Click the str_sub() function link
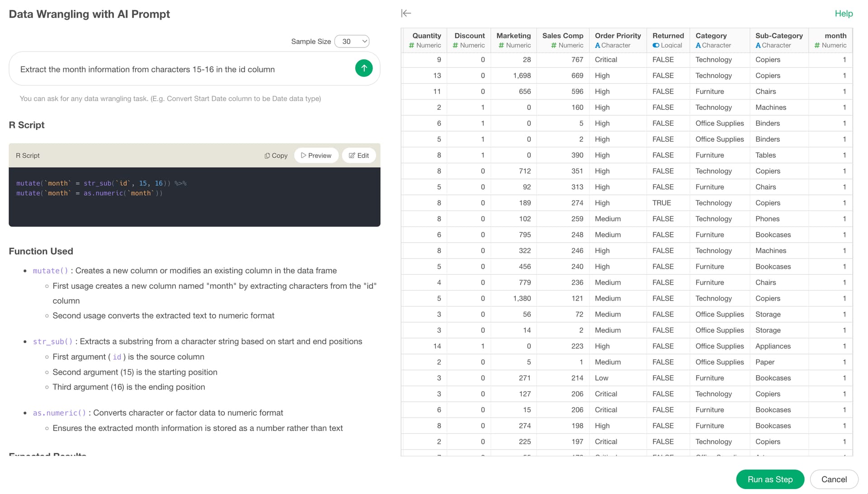Viewport: 868px width, 494px height. (52, 342)
